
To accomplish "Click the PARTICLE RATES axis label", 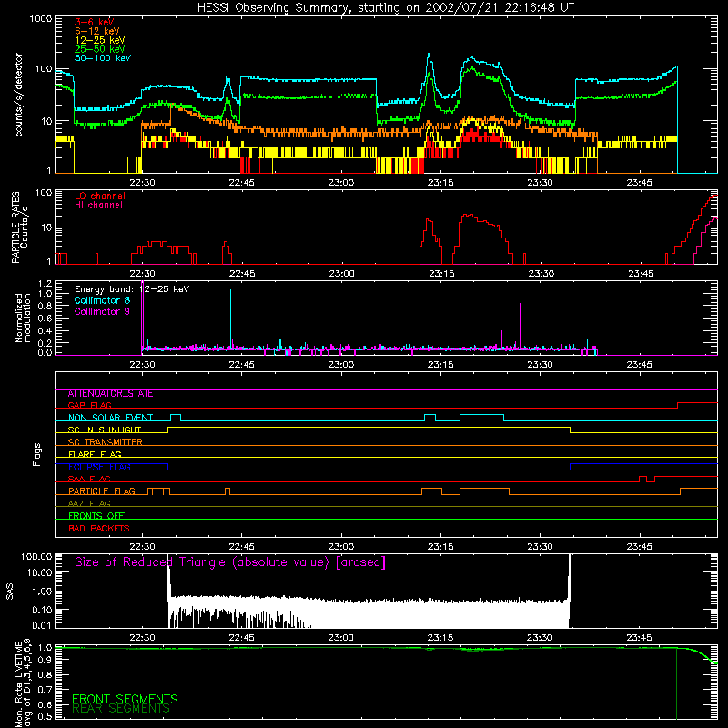I will (x=19, y=227).
